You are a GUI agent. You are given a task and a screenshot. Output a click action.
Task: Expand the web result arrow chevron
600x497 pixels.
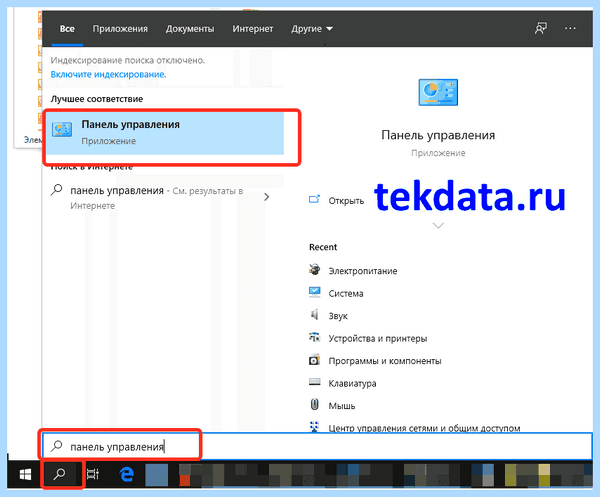tap(267, 197)
